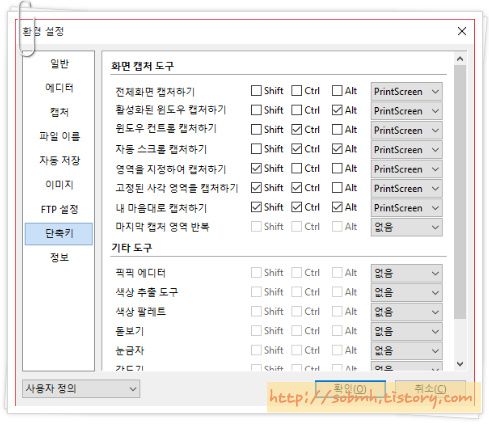Open key dropdown for 윈도우 컨트롤 캡처하기

pos(407,130)
